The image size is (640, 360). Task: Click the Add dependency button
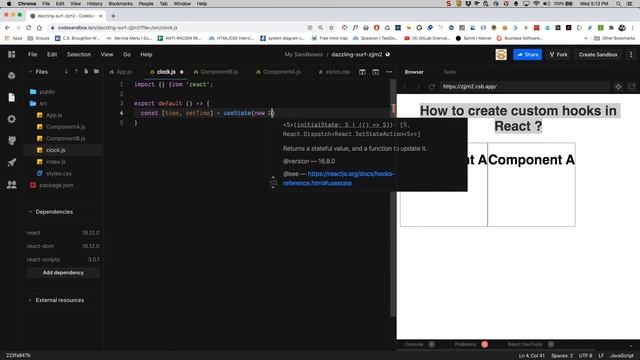63,273
